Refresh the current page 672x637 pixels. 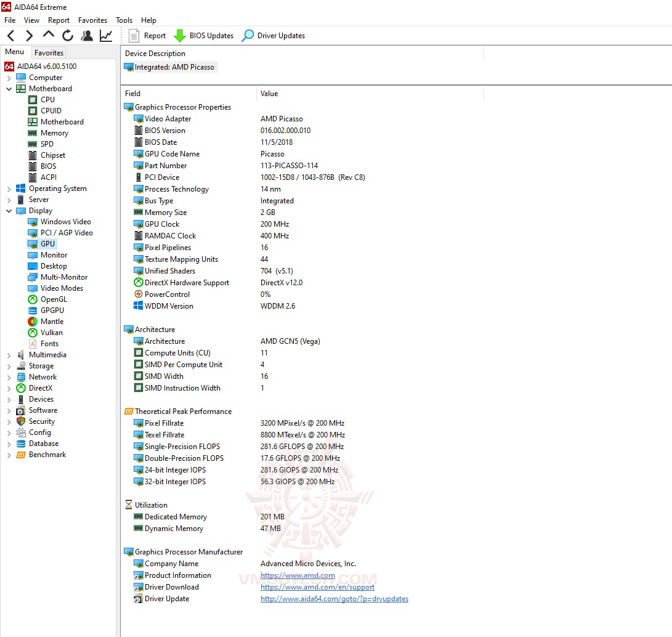(68, 36)
